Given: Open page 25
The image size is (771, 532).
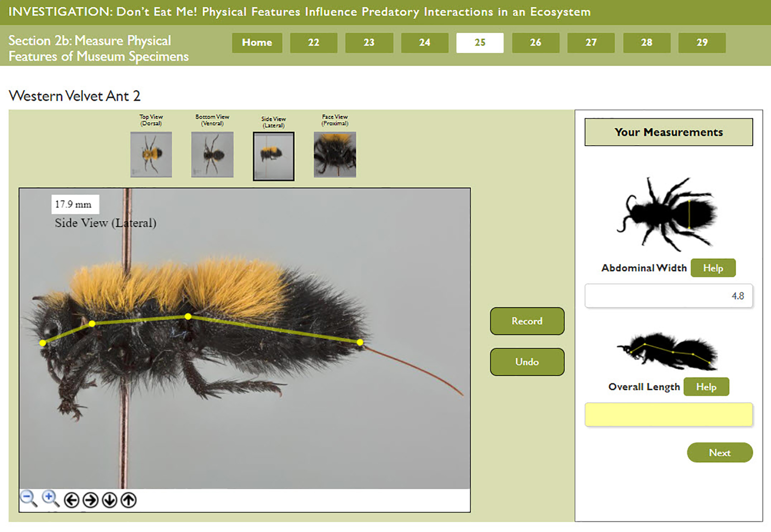Looking at the screenshot, I should (480, 43).
